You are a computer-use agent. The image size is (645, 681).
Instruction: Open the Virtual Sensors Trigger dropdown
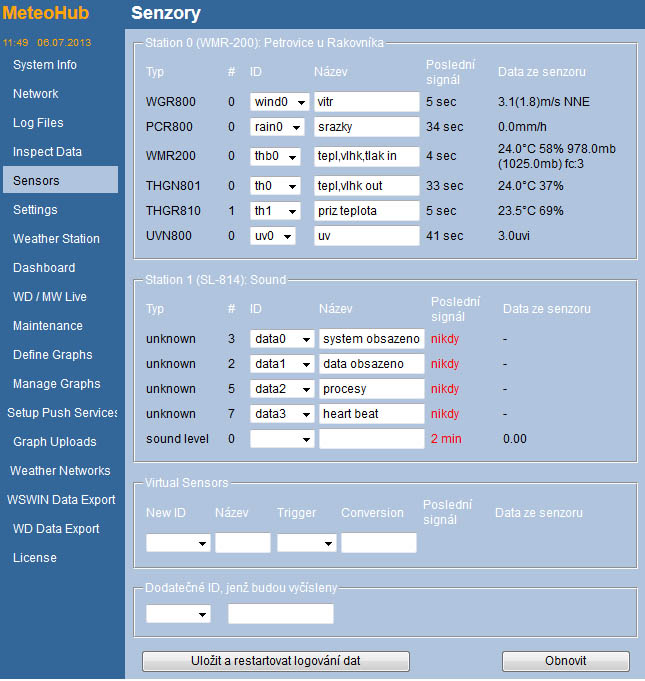pyautogui.click(x=307, y=543)
